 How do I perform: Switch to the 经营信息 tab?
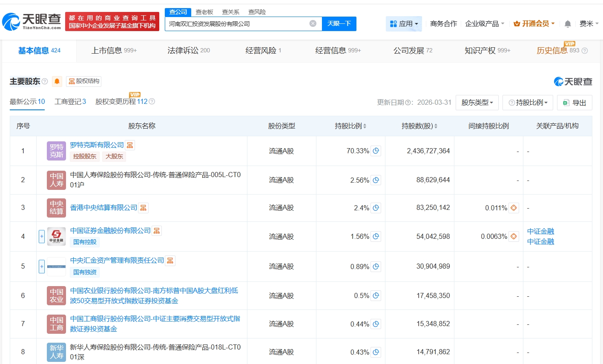point(338,51)
